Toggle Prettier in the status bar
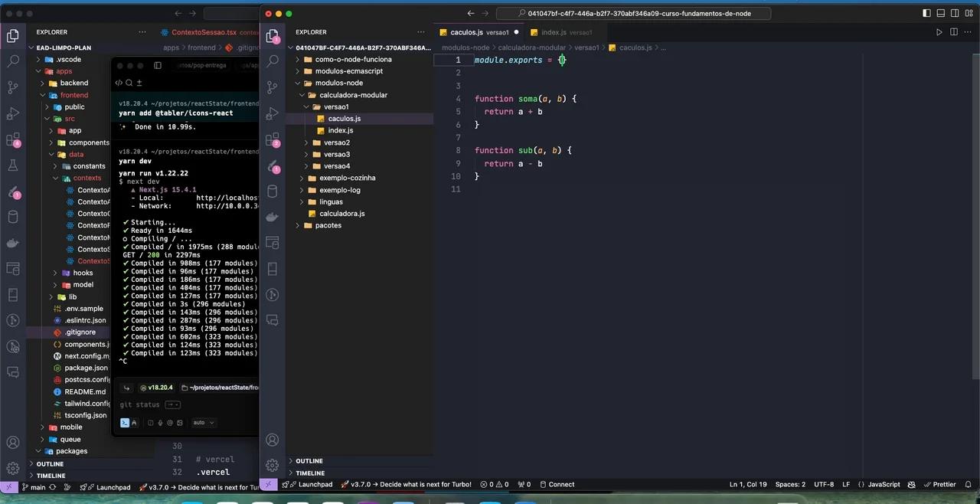 pos(944,484)
